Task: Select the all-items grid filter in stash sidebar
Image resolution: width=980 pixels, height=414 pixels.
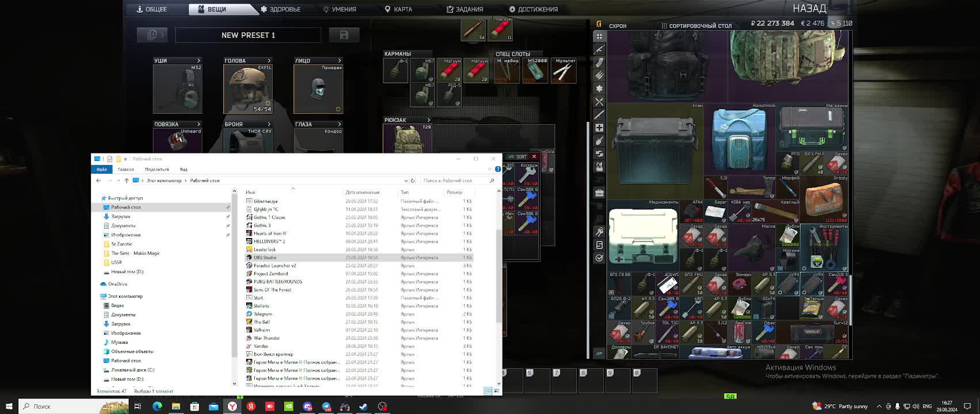Action: [x=599, y=36]
